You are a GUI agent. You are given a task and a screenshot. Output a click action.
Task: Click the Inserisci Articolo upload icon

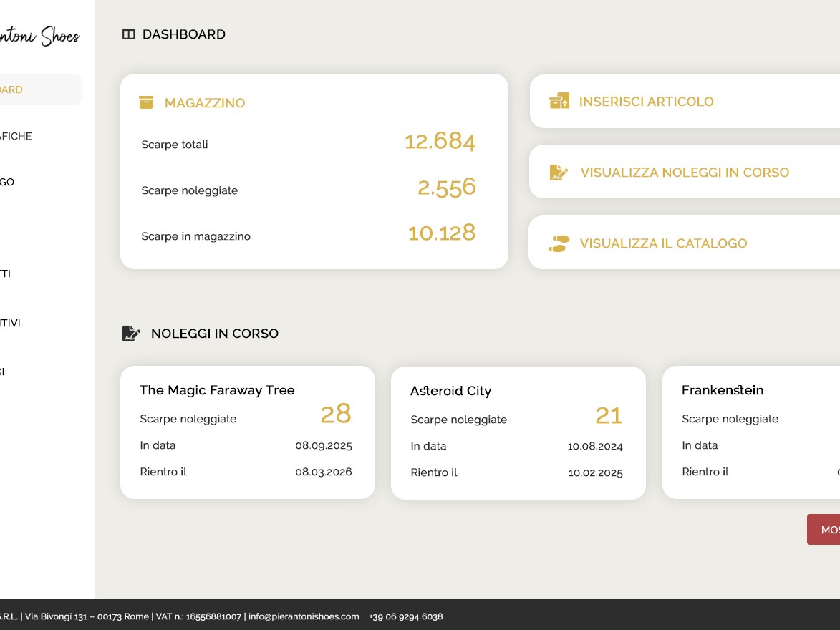(x=559, y=101)
